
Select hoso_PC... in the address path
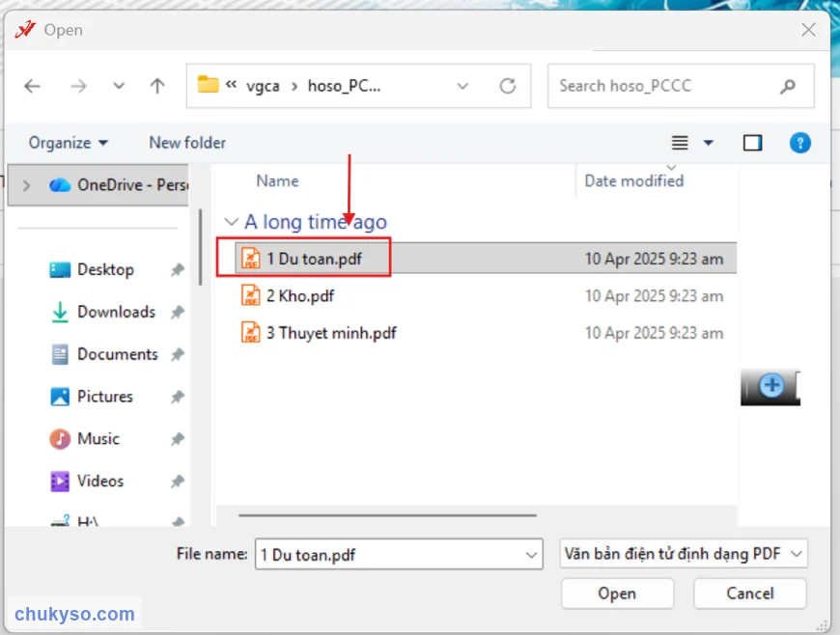tap(344, 86)
